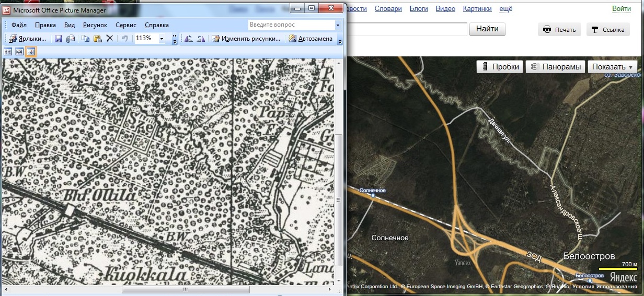This screenshot has width=644, height=296.
Task: Click the Paste clipboard icon
Action: point(97,39)
